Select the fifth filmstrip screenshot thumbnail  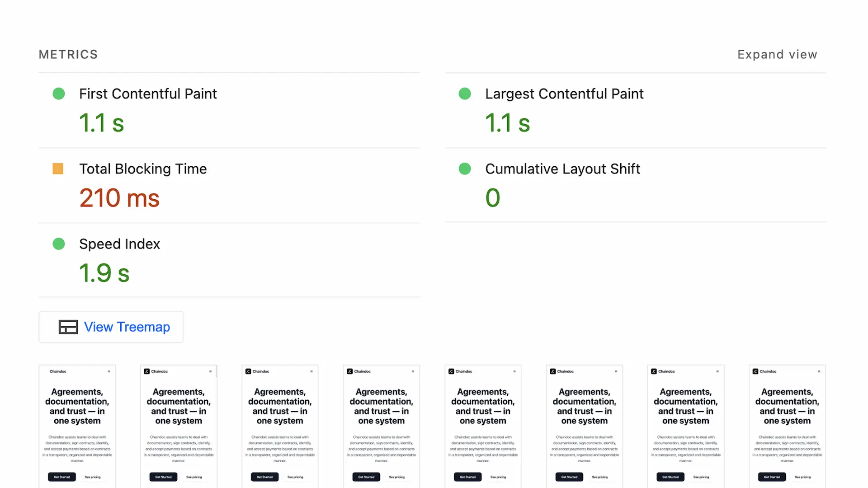483,426
